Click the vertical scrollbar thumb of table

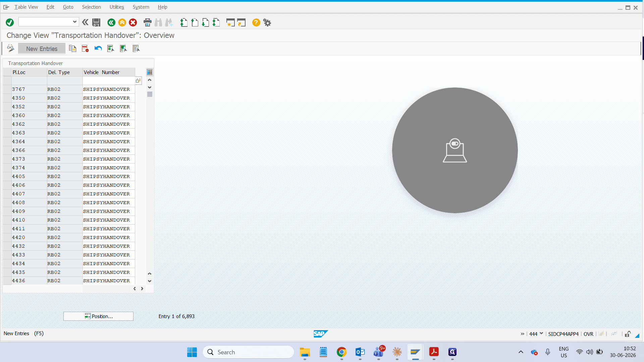pyautogui.click(x=150, y=94)
